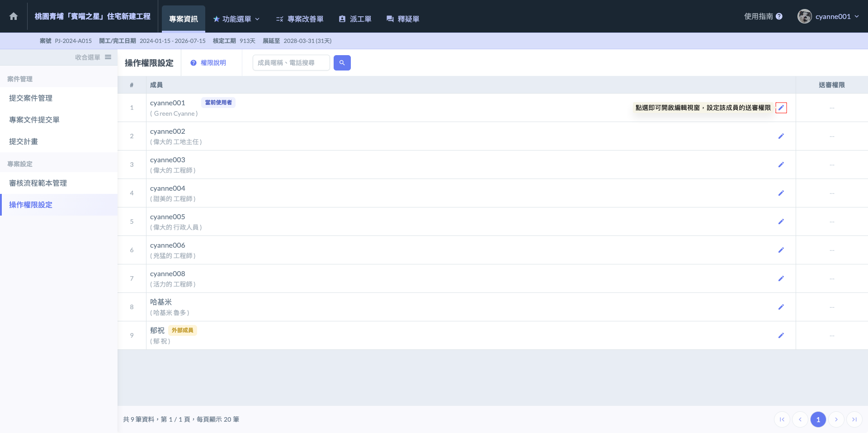Open the 派工單 menu item

[x=355, y=19]
